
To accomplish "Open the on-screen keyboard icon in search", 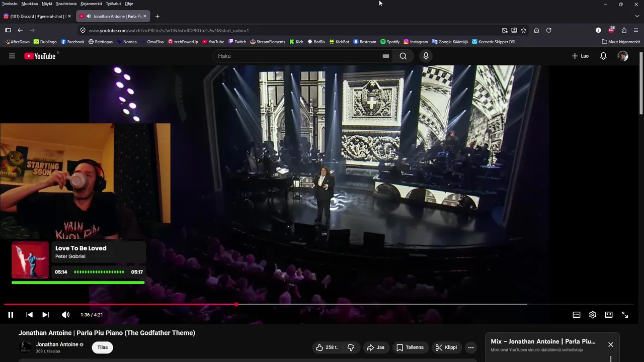I will click(x=386, y=56).
